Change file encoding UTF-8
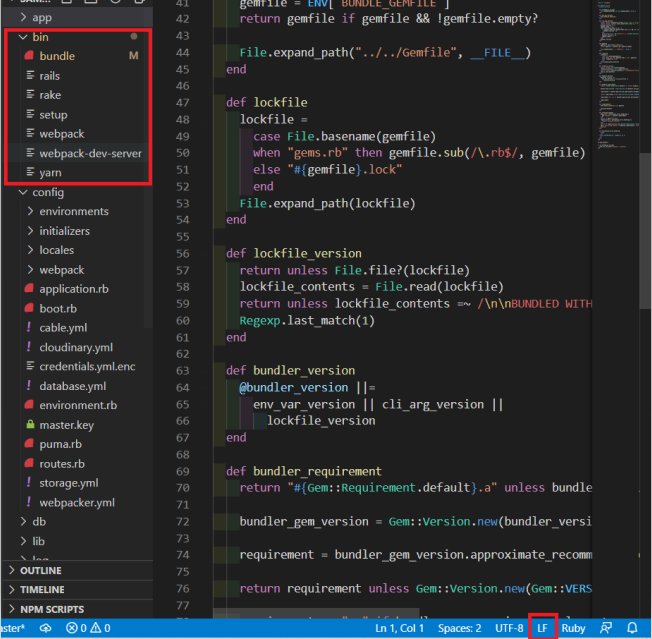Viewport: 652px width, 639px height. 509,628
